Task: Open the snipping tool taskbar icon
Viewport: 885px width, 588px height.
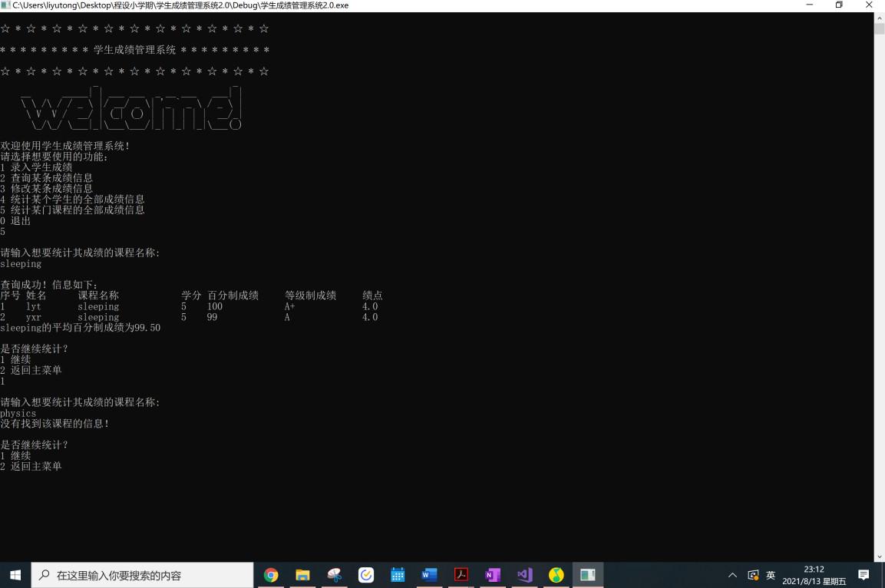Action: [334, 575]
